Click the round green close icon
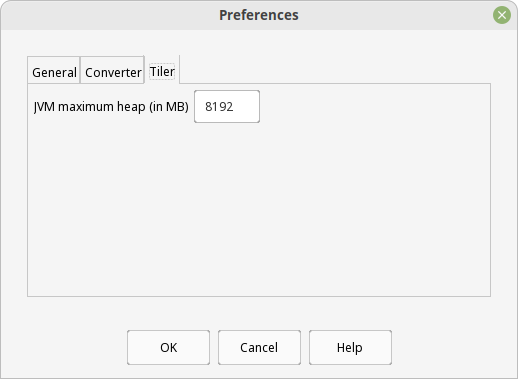 click(502, 15)
